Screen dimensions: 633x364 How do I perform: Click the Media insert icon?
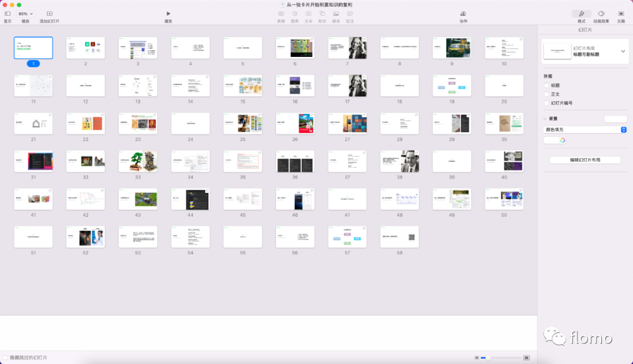click(x=336, y=13)
